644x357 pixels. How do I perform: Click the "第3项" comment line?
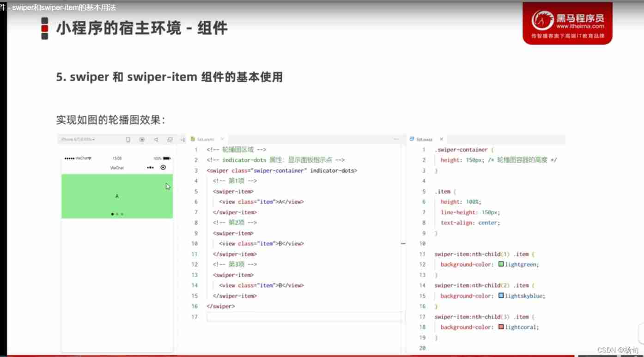click(x=235, y=264)
